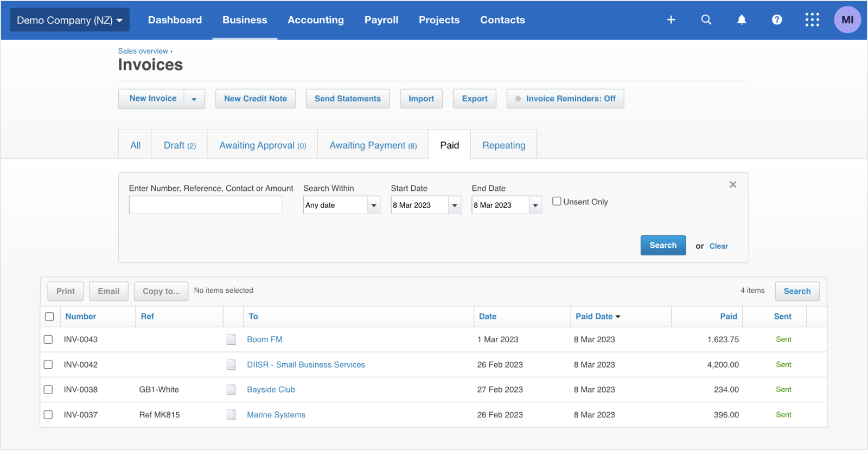Open the Contacts menu
Viewport: 868px width, 450px height.
click(502, 20)
